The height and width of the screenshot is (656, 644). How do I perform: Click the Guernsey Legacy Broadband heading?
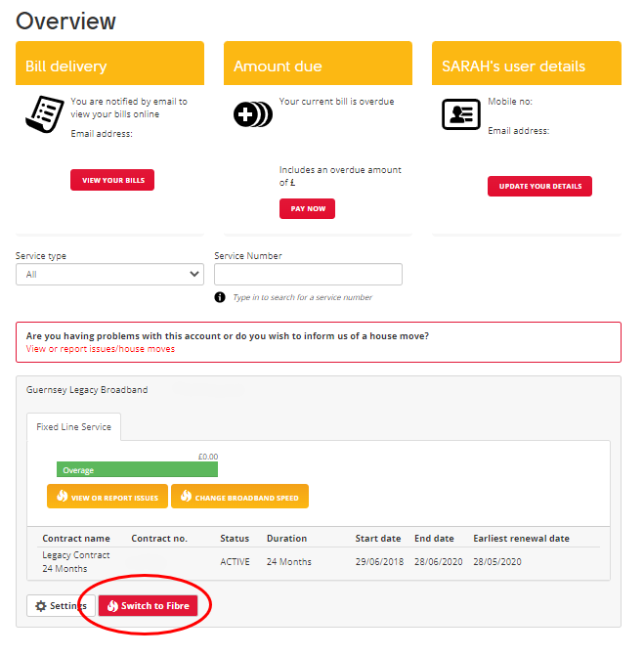tap(87, 389)
